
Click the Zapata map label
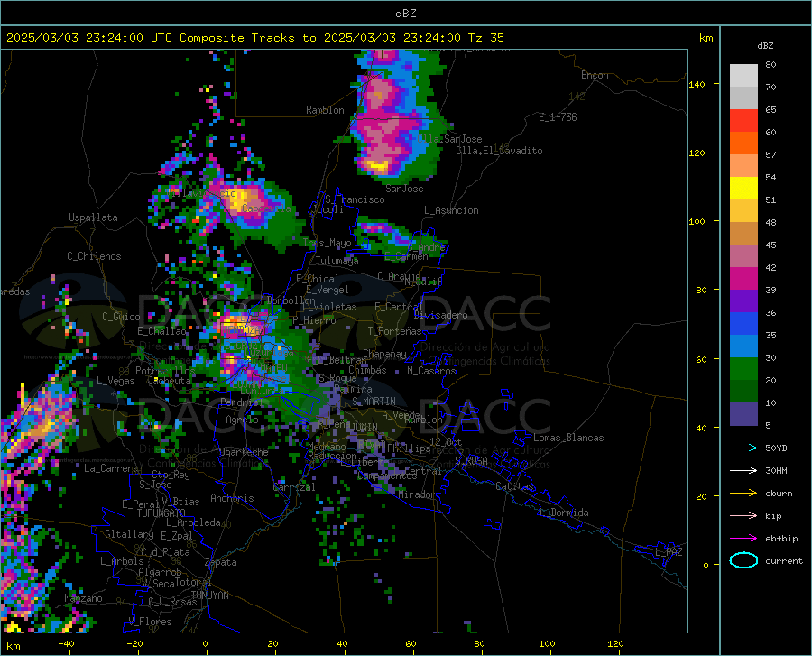tap(221, 562)
